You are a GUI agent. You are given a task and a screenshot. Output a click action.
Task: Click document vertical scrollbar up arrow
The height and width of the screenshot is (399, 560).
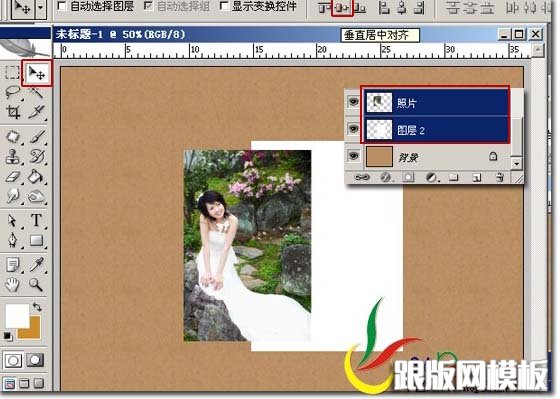click(x=538, y=50)
